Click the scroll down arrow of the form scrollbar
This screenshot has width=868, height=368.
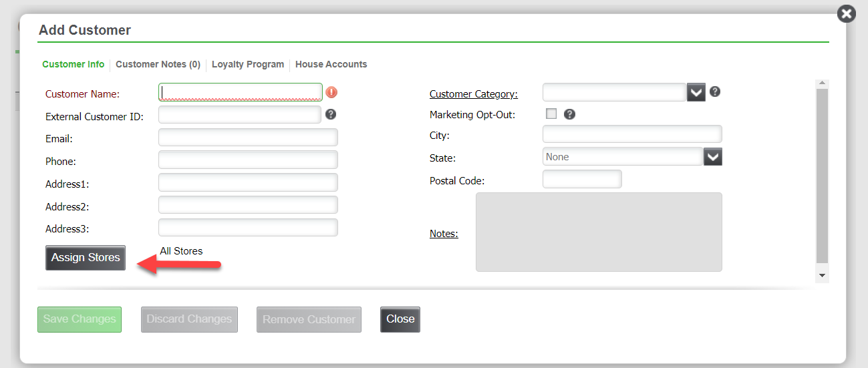click(x=822, y=275)
